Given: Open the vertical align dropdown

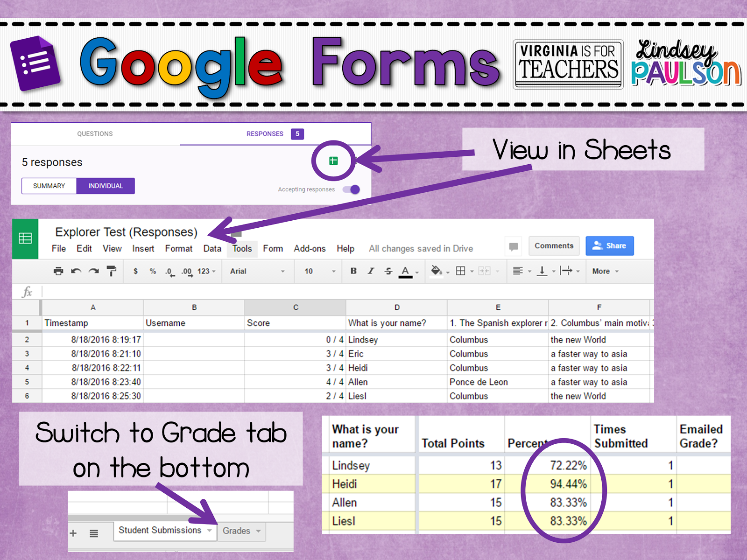Looking at the screenshot, I should pos(546,271).
